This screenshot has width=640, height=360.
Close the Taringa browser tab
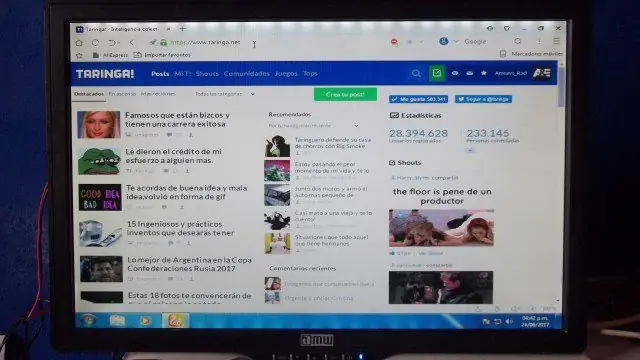pyautogui.click(x=168, y=29)
